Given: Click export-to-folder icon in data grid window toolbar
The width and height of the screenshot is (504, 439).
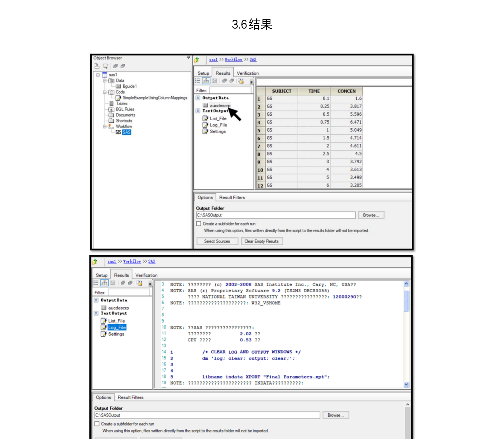Looking at the screenshot, I should (241, 81).
